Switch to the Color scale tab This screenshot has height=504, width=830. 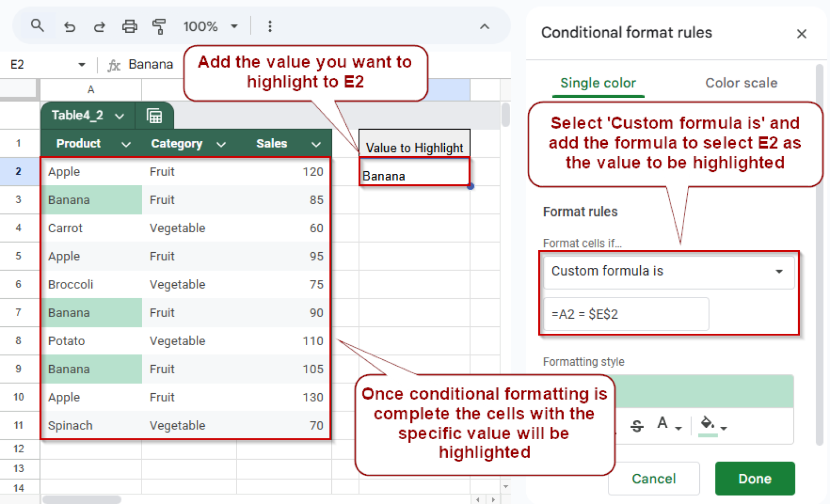741,83
